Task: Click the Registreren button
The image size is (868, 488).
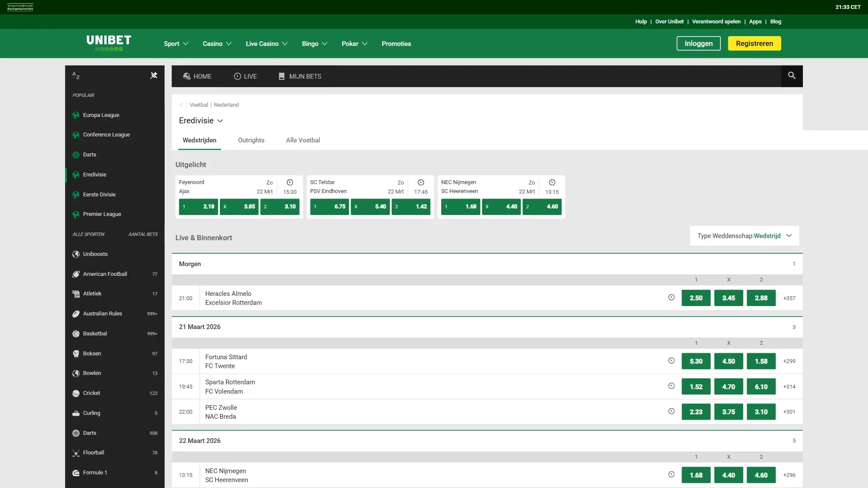Action: 754,43
